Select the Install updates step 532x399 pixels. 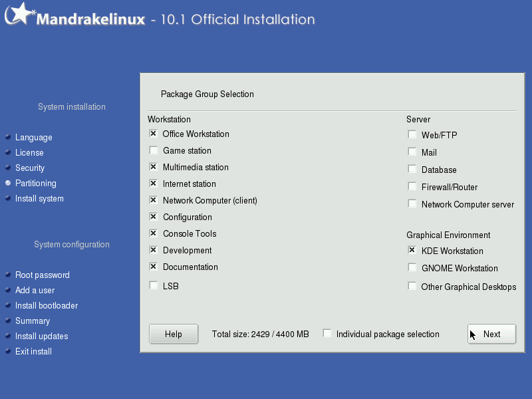pos(41,336)
